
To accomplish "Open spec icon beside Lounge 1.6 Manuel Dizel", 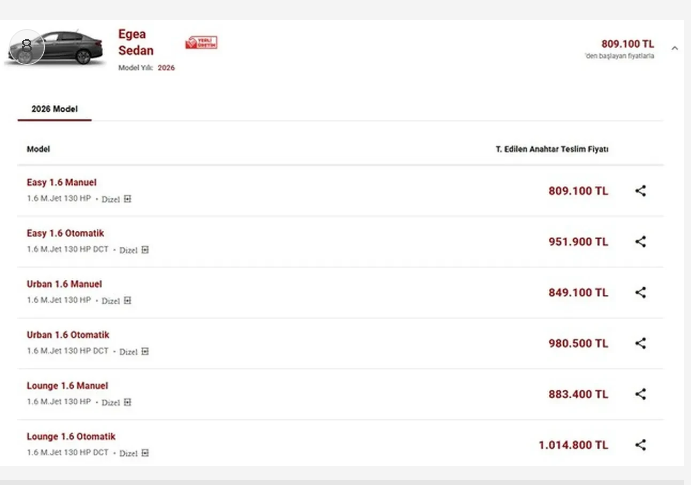I will (127, 402).
